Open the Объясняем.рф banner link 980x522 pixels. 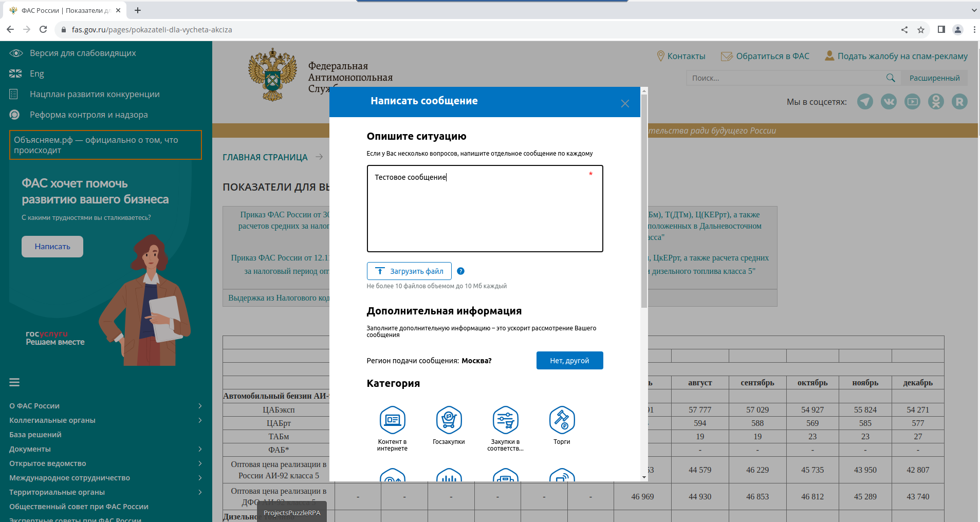105,145
